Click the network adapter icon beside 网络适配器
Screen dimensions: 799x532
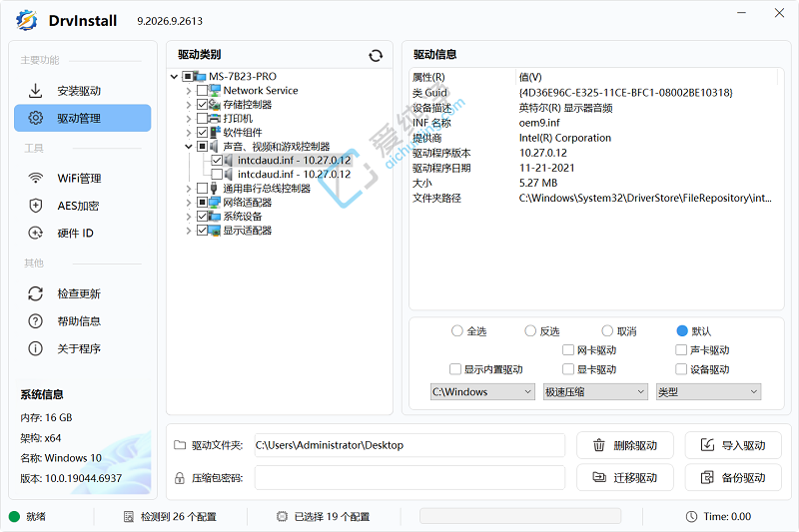pyautogui.click(x=215, y=203)
